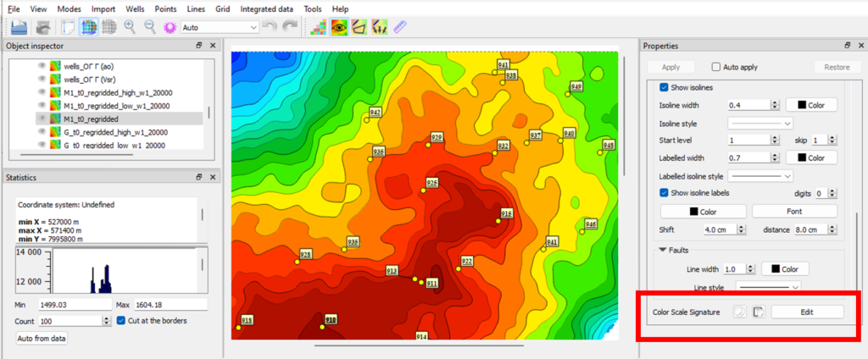Collapse the Faults section
Image resolution: width=868 pixels, height=359 pixels.
tap(662, 251)
